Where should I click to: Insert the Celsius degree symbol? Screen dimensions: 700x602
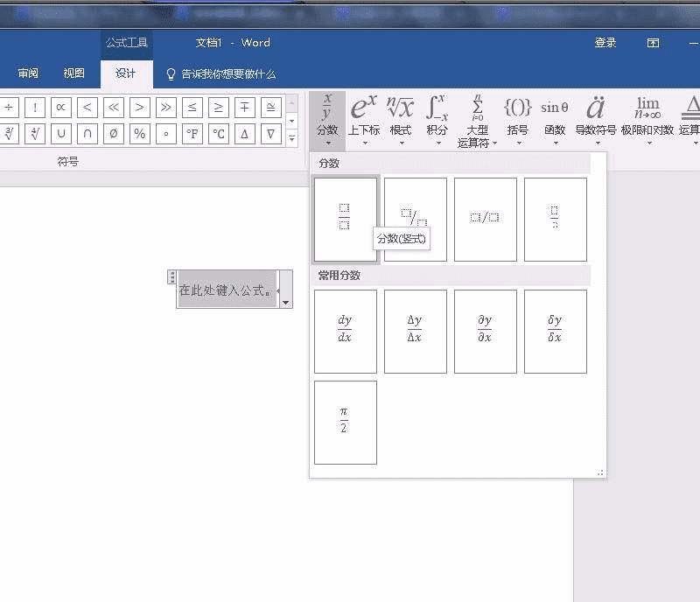coord(218,134)
